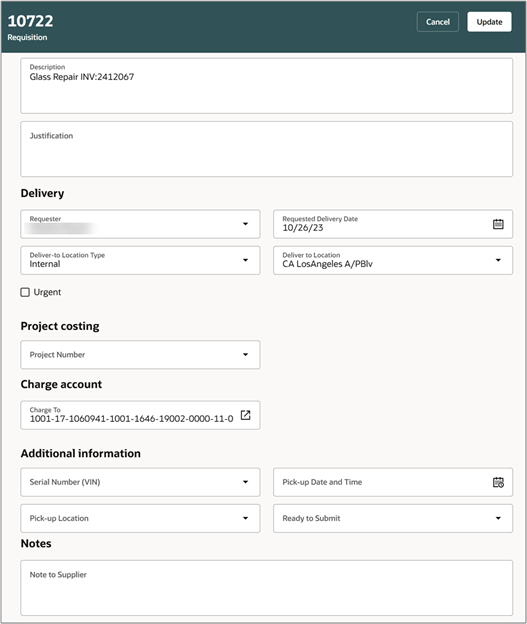This screenshot has height=624, width=527.
Task: Open the Charge To account editor icon
Action: point(246,415)
